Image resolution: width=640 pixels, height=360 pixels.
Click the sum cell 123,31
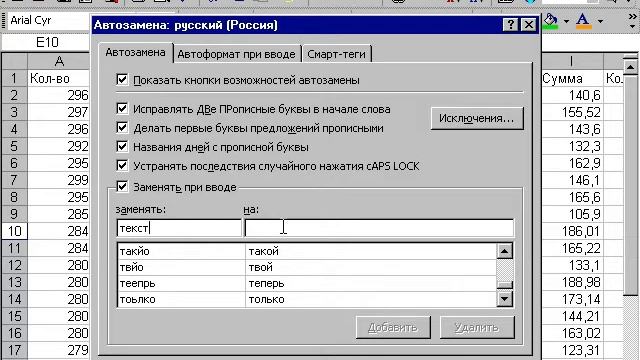(572, 350)
